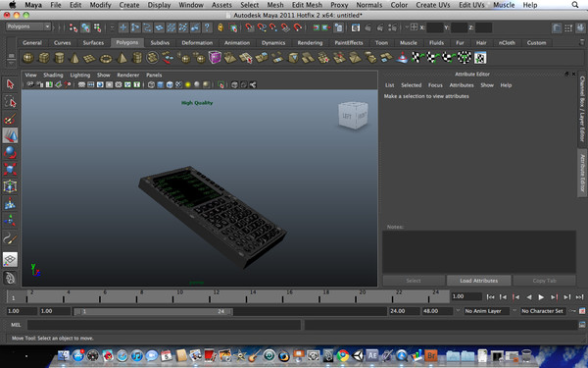Click the view cube LEFT face
The image size is (588, 368).
pyautogui.click(x=347, y=116)
